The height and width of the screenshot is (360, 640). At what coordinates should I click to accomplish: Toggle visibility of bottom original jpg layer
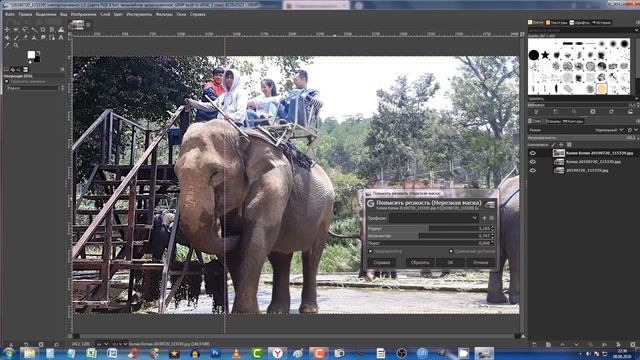(533, 170)
